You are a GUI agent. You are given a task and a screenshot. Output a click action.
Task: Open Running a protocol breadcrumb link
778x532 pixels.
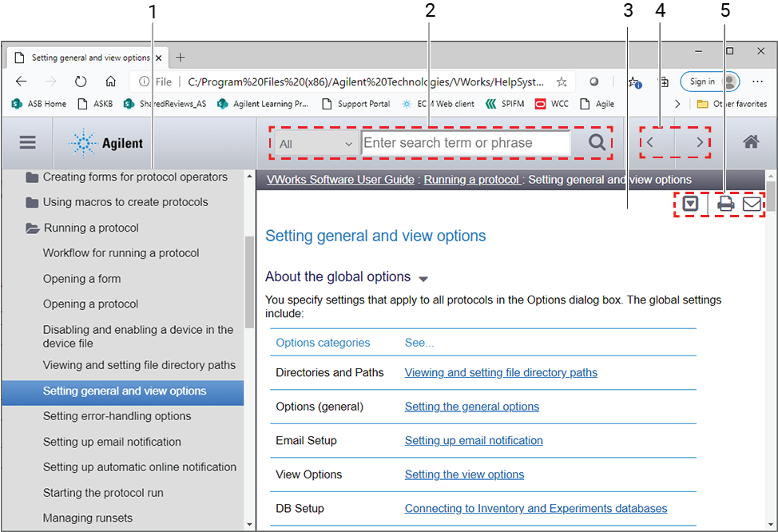470,180
